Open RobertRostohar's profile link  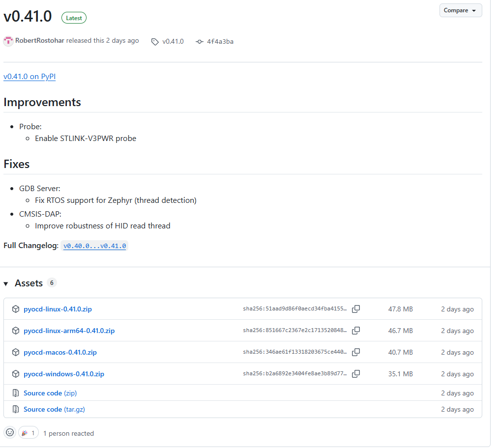pyautogui.click(x=40, y=41)
